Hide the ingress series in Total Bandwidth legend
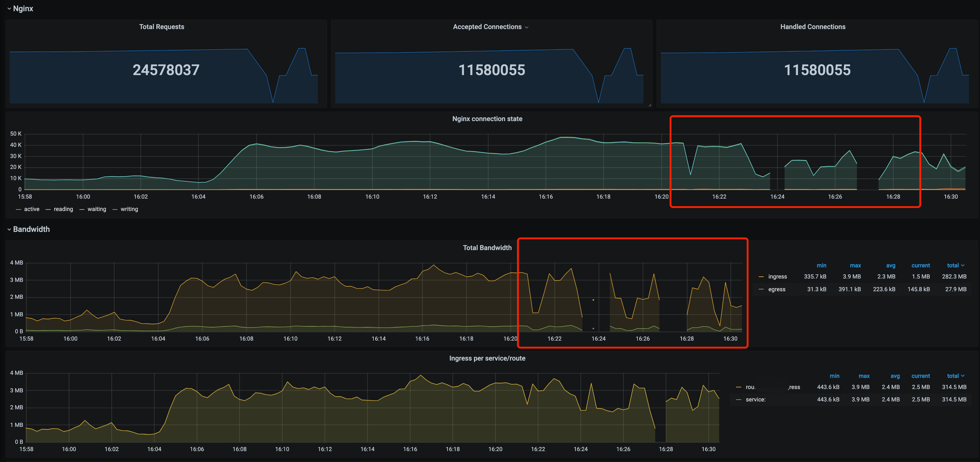Screen dimensions: 980x462 coord(778,276)
